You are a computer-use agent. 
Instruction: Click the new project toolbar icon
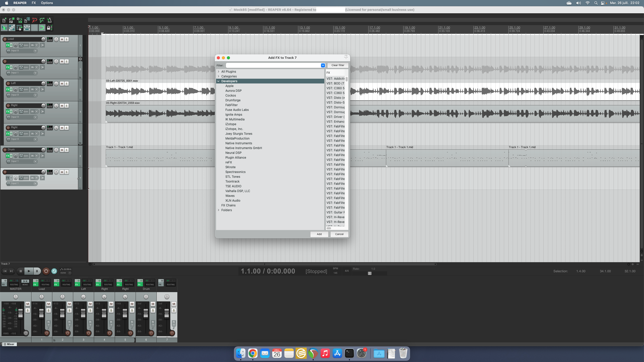[4, 20]
